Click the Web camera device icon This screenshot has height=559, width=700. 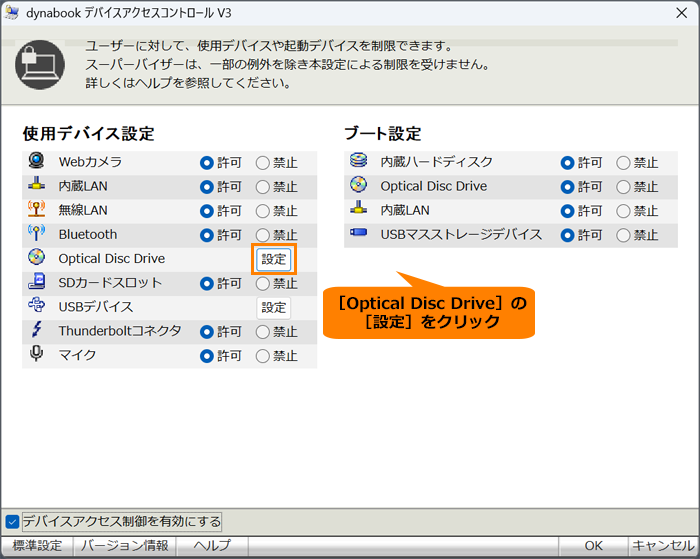[x=36, y=160]
